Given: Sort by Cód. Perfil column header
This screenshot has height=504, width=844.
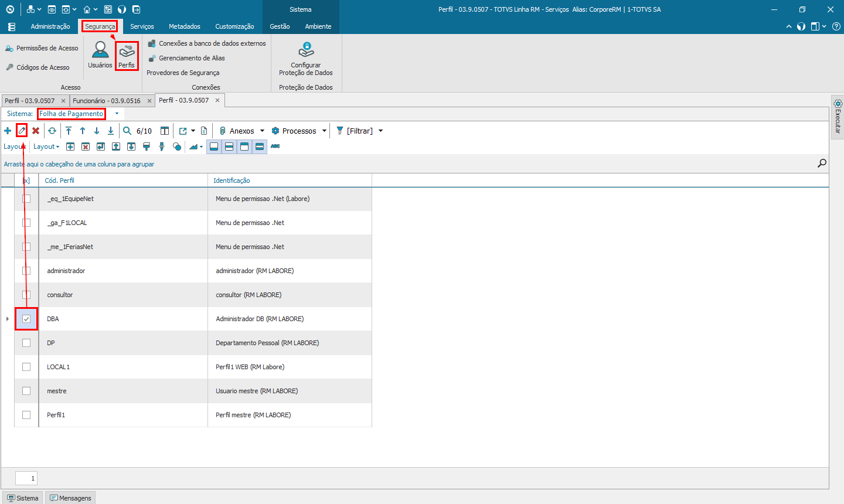Looking at the screenshot, I should click(x=123, y=181).
